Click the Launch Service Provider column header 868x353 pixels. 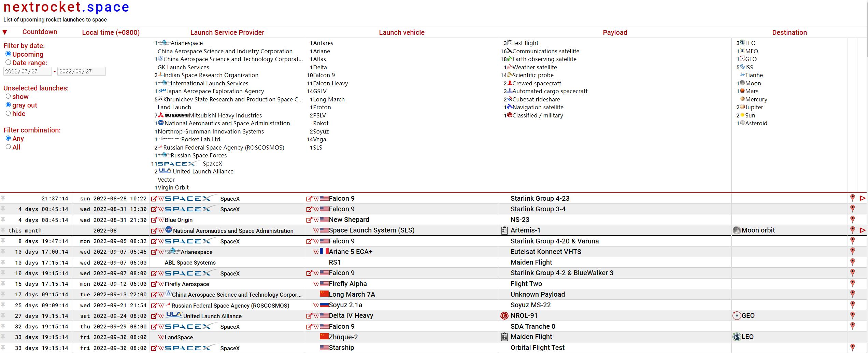227,32
